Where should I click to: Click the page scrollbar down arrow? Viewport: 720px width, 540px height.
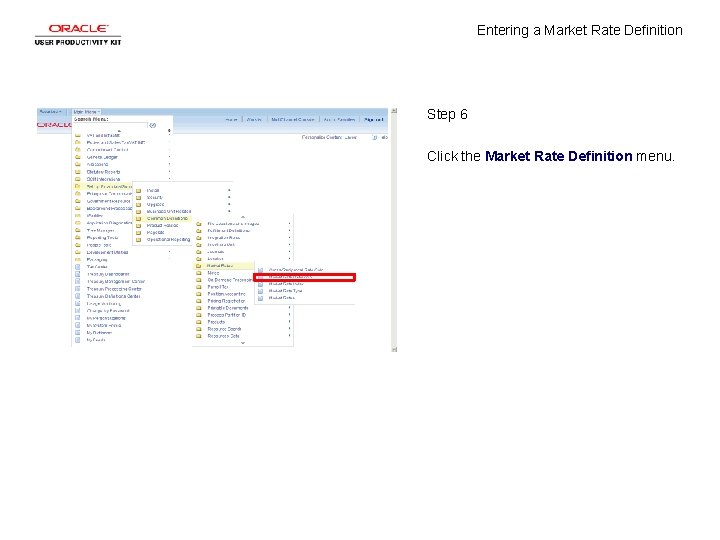(x=394, y=349)
